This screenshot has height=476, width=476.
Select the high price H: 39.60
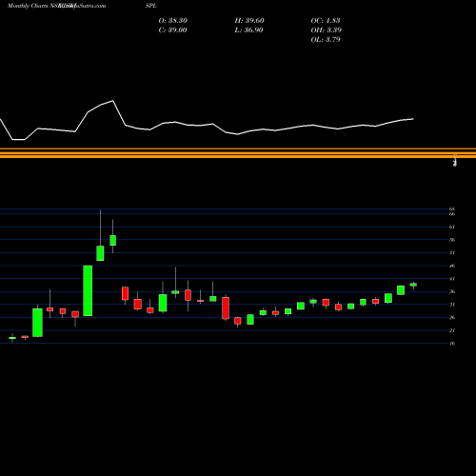pyautogui.click(x=249, y=21)
